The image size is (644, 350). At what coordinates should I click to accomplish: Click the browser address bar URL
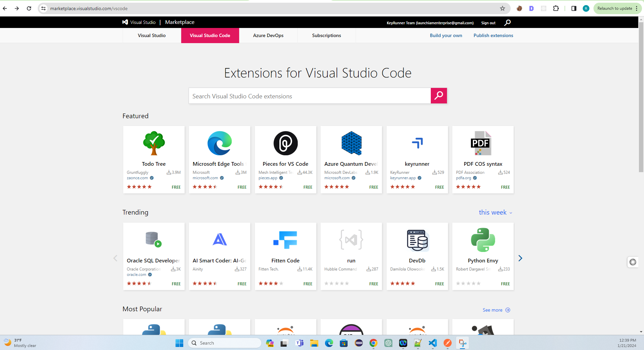click(x=89, y=8)
